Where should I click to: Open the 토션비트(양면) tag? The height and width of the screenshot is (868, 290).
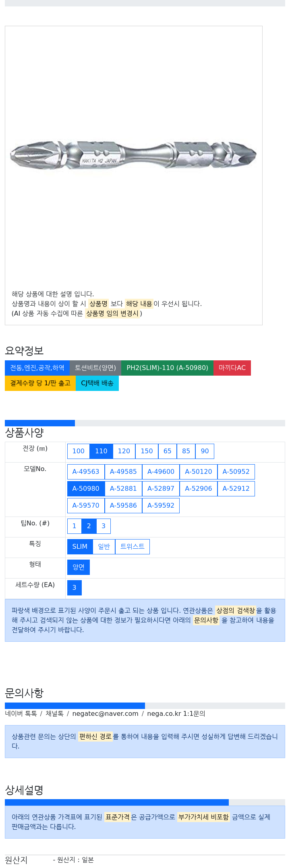pos(95,368)
